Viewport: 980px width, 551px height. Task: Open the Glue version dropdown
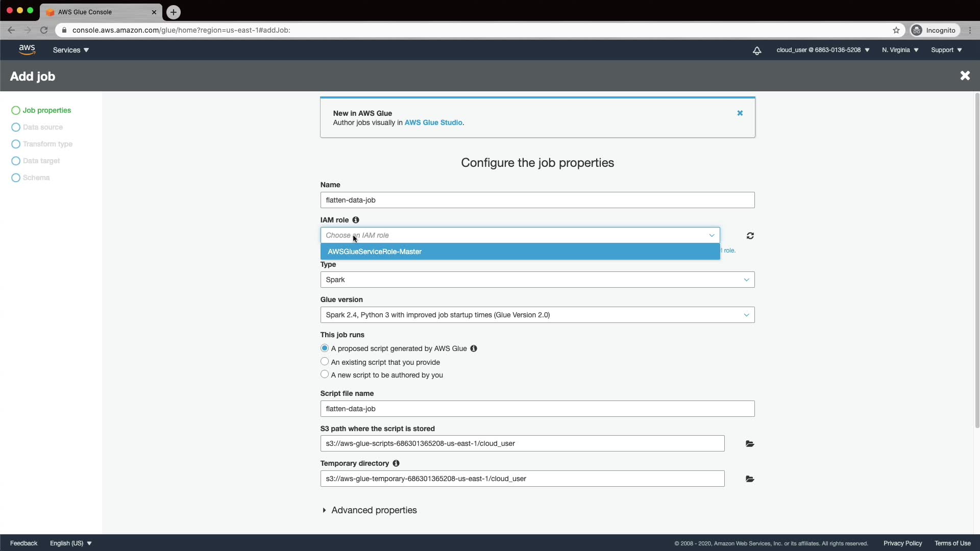click(537, 315)
